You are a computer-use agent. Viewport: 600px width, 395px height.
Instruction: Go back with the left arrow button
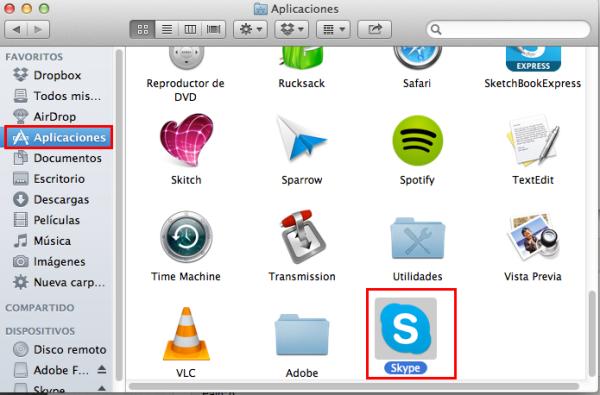coord(16,29)
